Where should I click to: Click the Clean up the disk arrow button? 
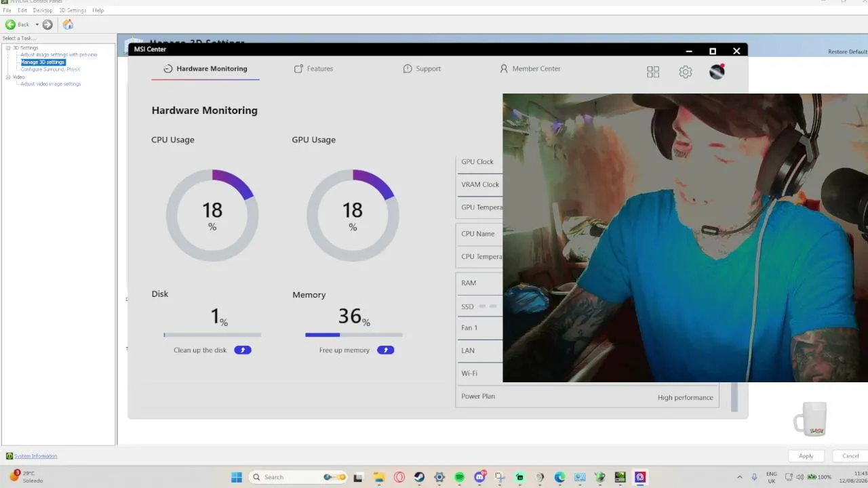[243, 350]
